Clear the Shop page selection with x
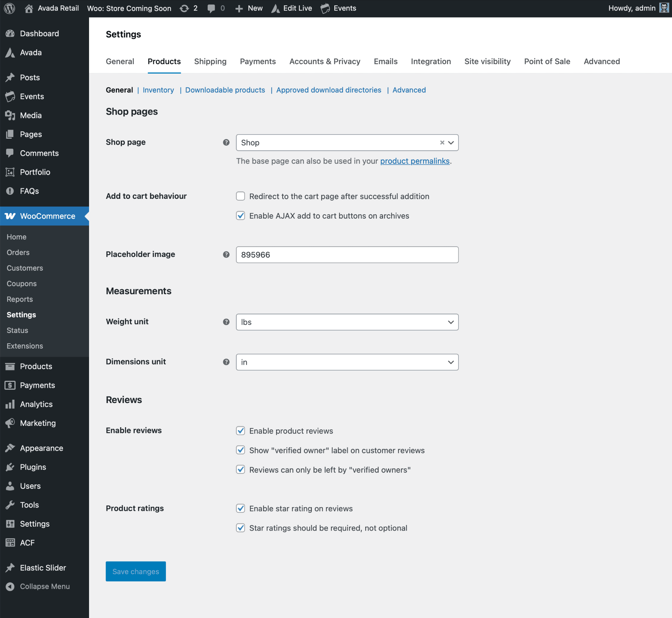 click(442, 142)
